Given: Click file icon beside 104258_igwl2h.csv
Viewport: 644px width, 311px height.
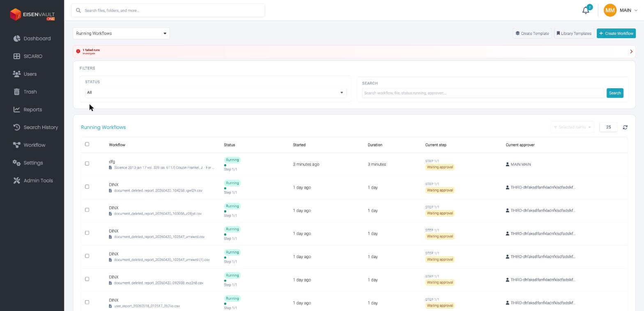Looking at the screenshot, I should coord(110,190).
